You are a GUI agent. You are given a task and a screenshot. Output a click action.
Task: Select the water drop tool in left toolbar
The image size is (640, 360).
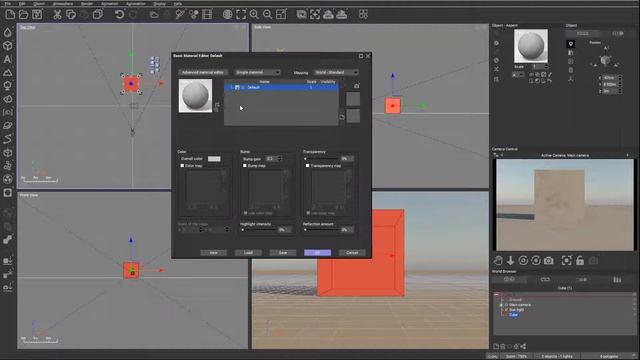[8, 32]
